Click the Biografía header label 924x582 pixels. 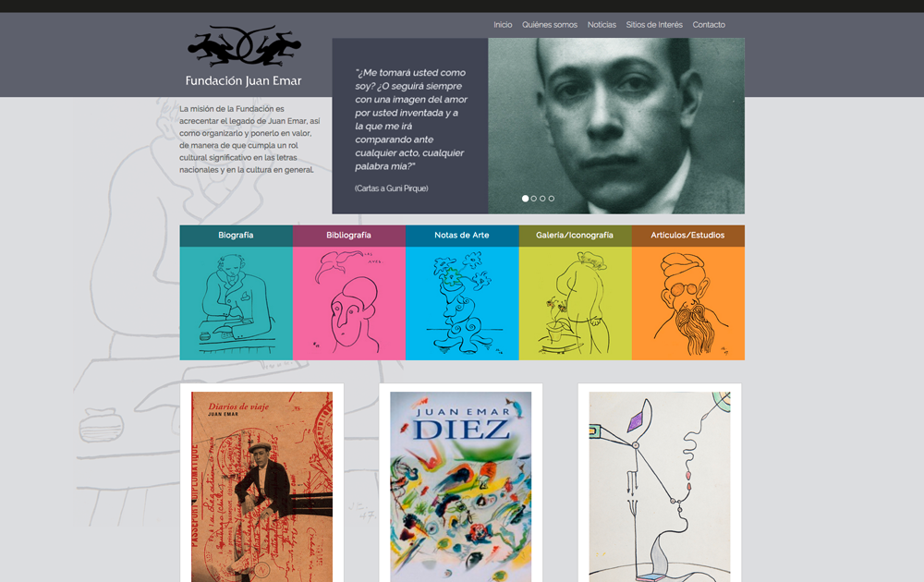coord(236,235)
